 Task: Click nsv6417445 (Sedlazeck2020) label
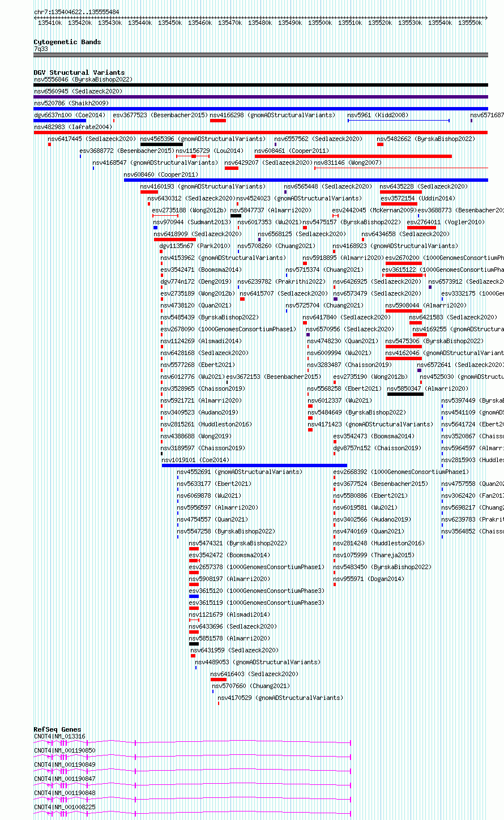pos(92,139)
